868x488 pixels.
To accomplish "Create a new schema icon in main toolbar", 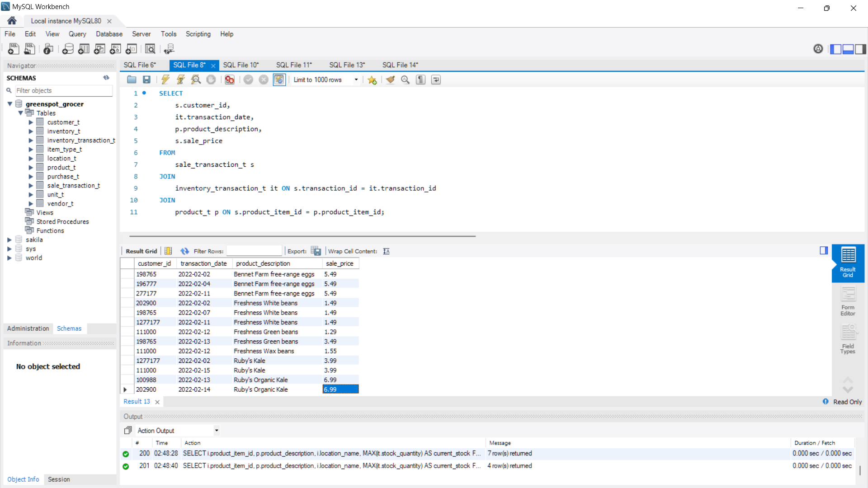I will pos(68,49).
